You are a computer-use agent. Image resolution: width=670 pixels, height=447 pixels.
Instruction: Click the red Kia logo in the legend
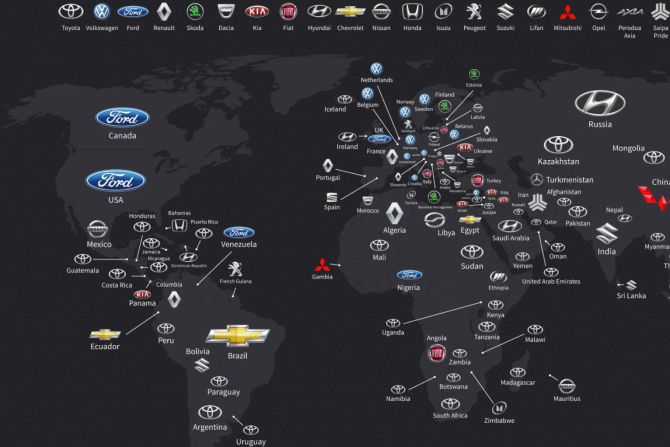pos(257,12)
